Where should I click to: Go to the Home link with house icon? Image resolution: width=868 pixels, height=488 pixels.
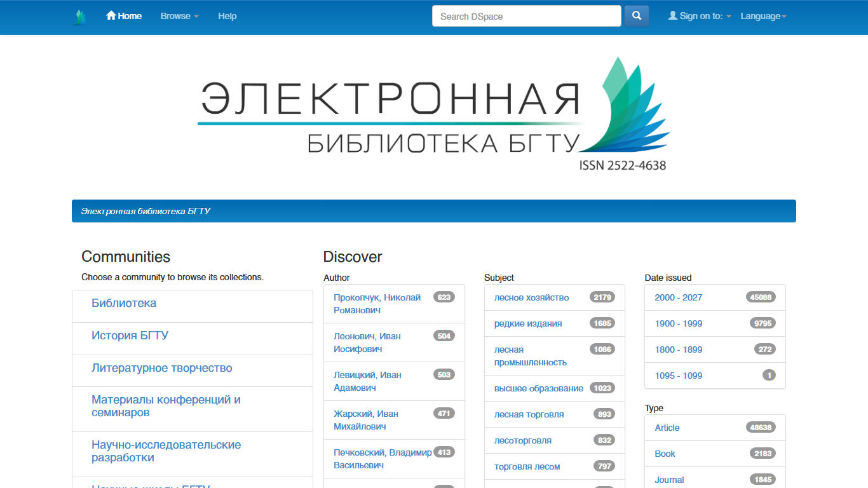point(124,16)
